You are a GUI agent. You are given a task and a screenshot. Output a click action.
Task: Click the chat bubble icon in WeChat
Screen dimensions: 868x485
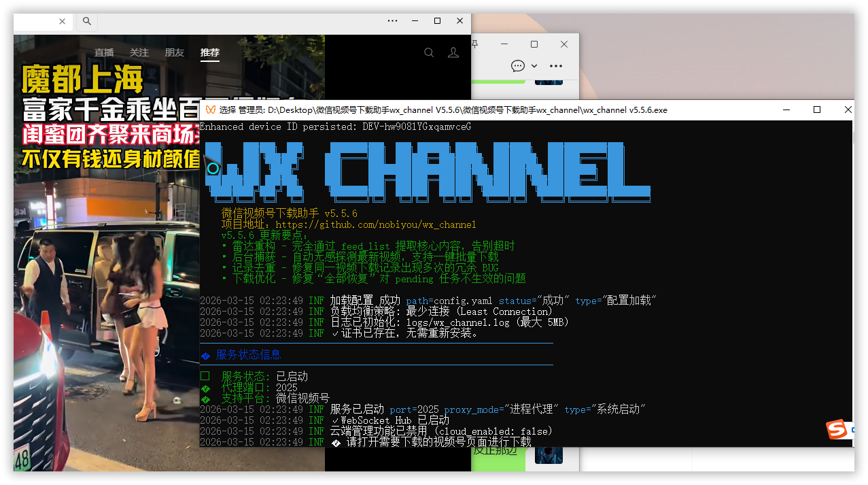coord(518,66)
